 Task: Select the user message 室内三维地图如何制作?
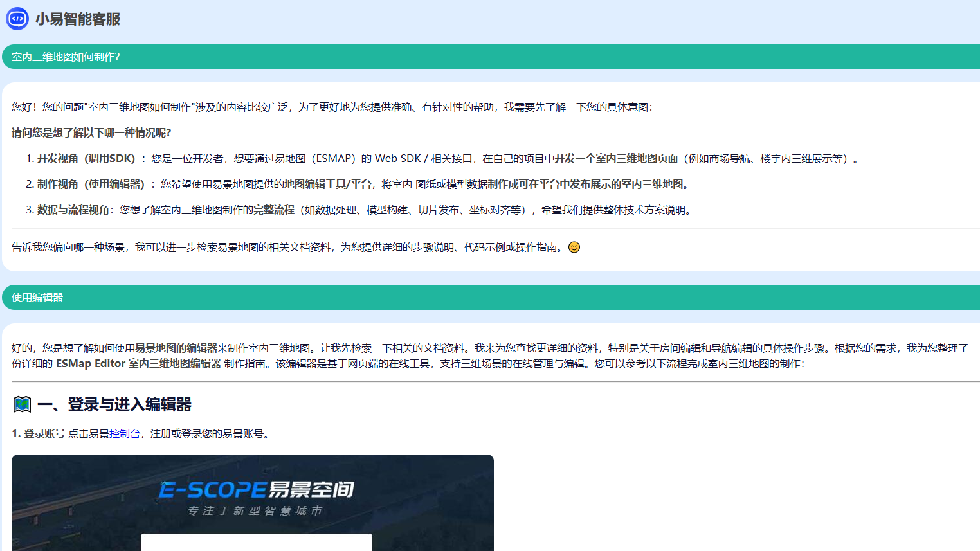click(491, 57)
